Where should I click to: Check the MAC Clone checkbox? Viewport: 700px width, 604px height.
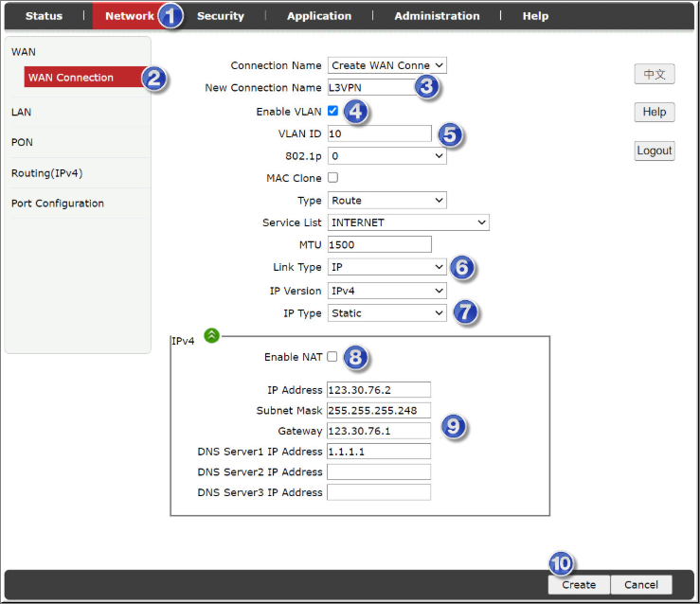pyautogui.click(x=332, y=178)
